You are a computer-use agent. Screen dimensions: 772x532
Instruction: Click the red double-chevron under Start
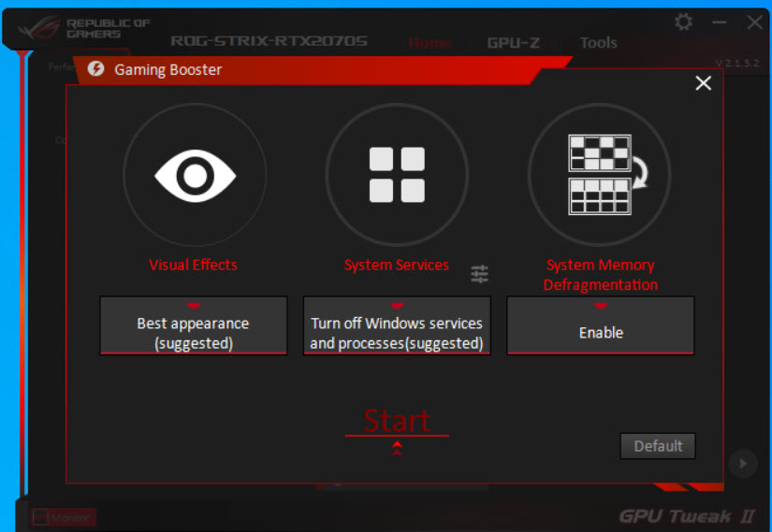397,448
